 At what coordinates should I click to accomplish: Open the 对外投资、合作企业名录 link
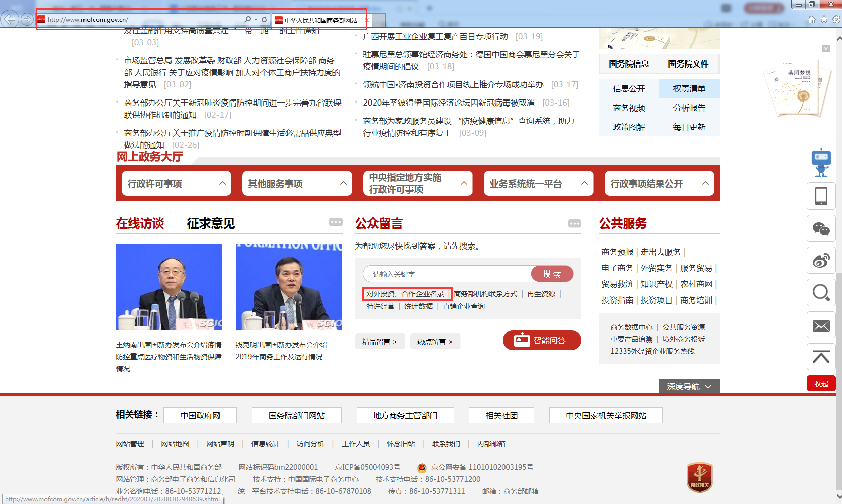[x=405, y=294]
